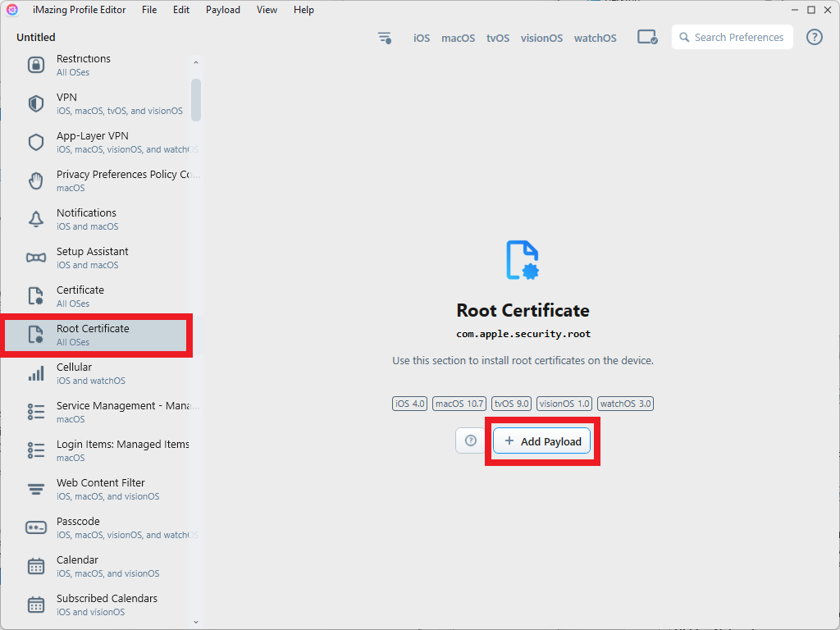Click the payload info question mark button
840x630 pixels.
coord(470,441)
